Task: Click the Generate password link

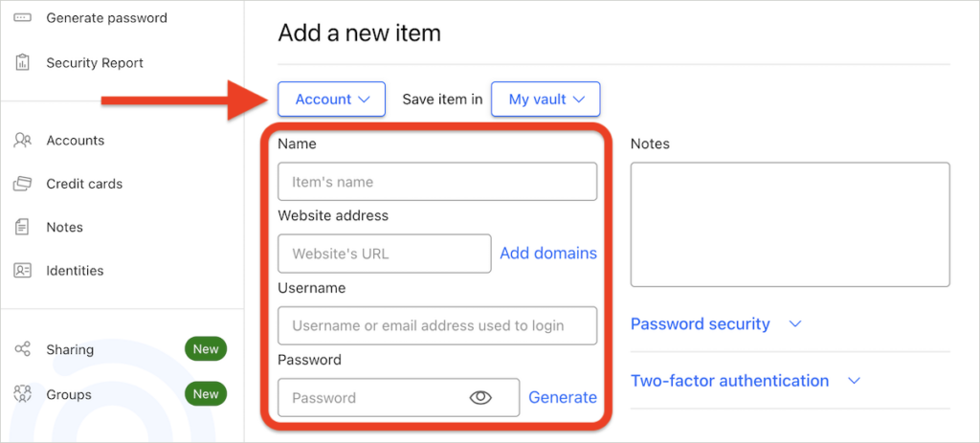Action: click(x=563, y=398)
